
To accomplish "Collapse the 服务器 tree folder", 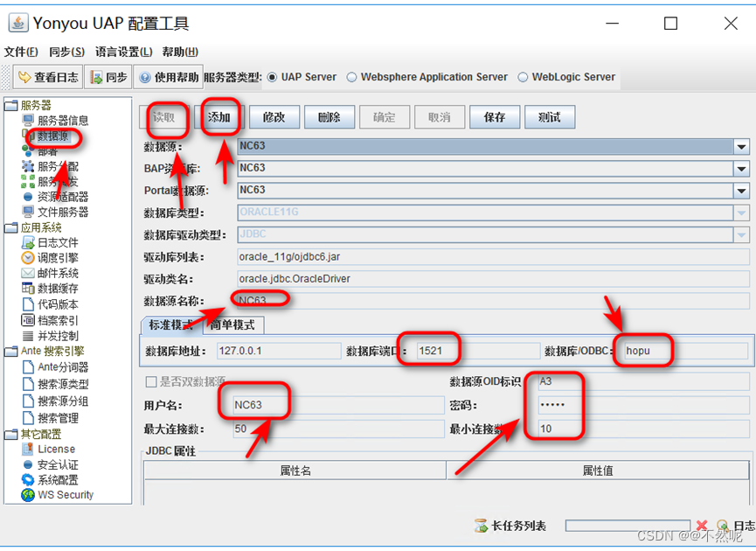I will point(11,105).
